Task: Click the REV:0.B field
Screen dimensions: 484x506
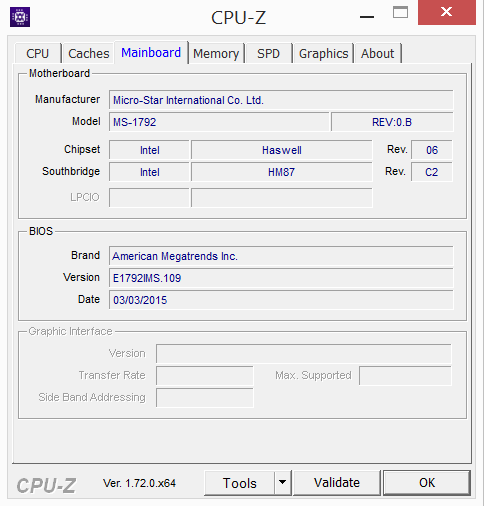Action: pos(392,122)
